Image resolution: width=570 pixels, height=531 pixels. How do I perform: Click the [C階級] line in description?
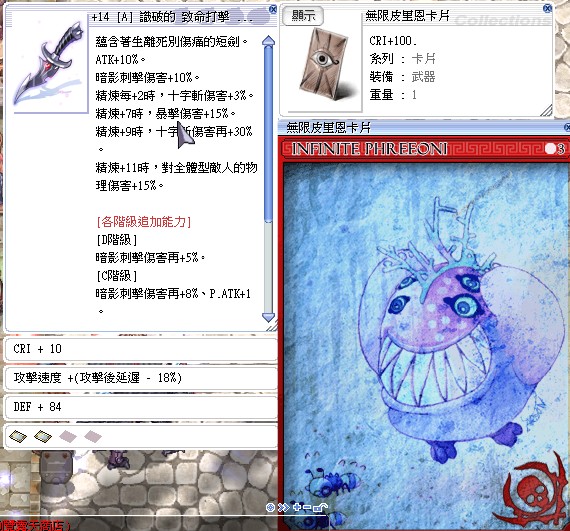coord(117,276)
